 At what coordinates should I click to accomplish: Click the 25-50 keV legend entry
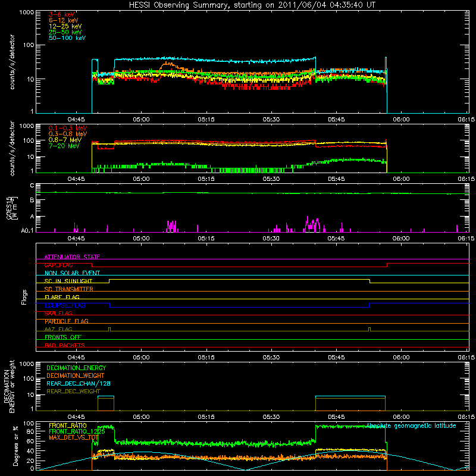point(65,32)
